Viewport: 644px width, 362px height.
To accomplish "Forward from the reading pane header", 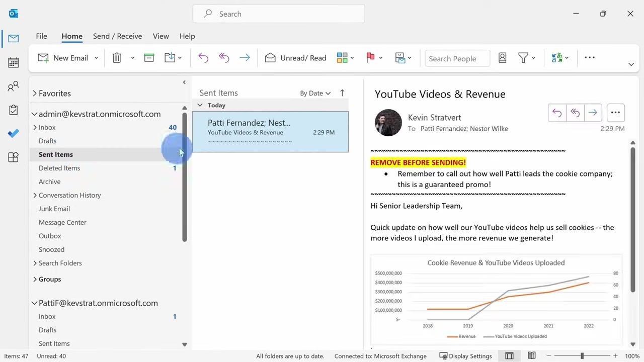I will click(x=593, y=113).
